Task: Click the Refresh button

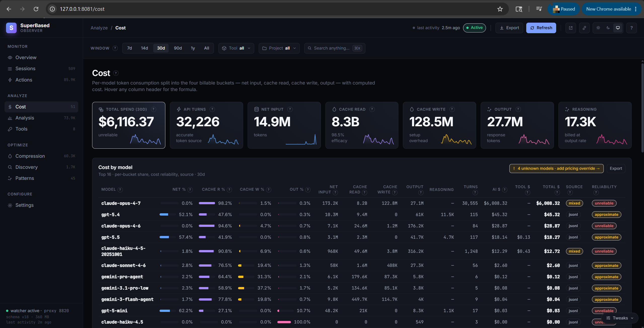Action: pyautogui.click(x=541, y=28)
